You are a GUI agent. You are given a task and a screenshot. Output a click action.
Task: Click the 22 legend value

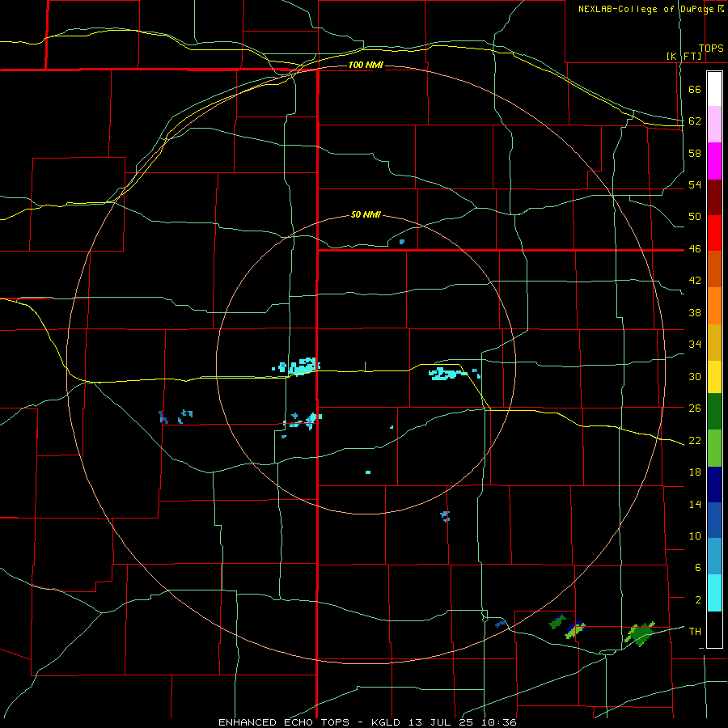click(x=695, y=440)
